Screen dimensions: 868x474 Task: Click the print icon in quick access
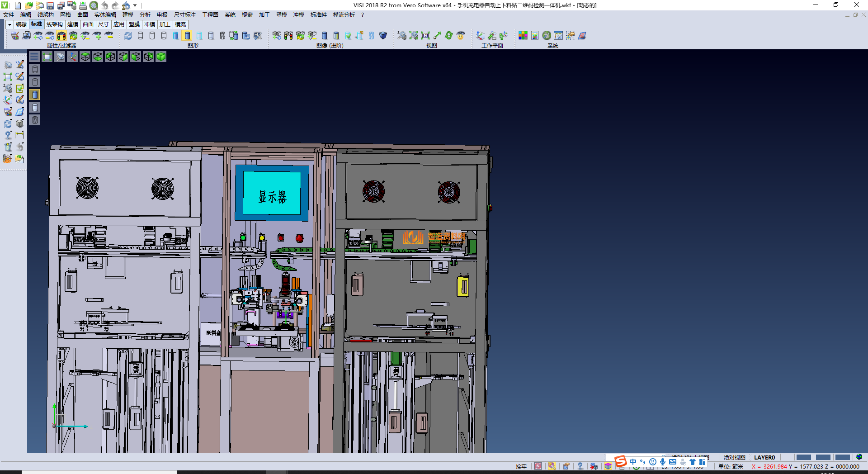tap(83, 5)
